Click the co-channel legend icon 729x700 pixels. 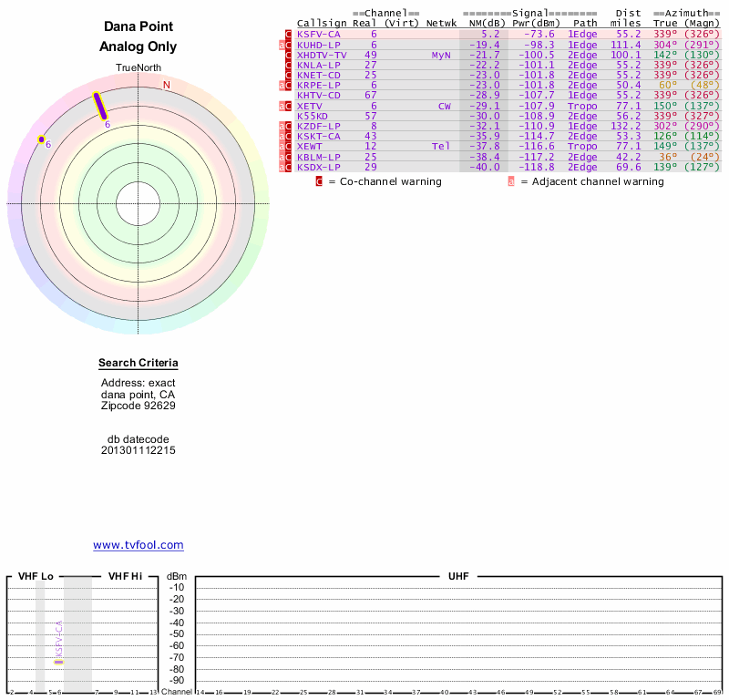click(319, 181)
